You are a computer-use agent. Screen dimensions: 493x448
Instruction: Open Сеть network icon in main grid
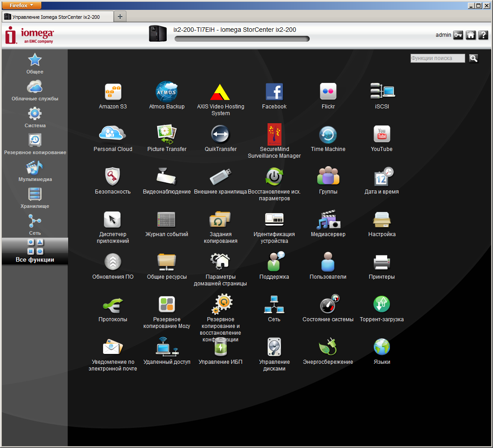274,305
